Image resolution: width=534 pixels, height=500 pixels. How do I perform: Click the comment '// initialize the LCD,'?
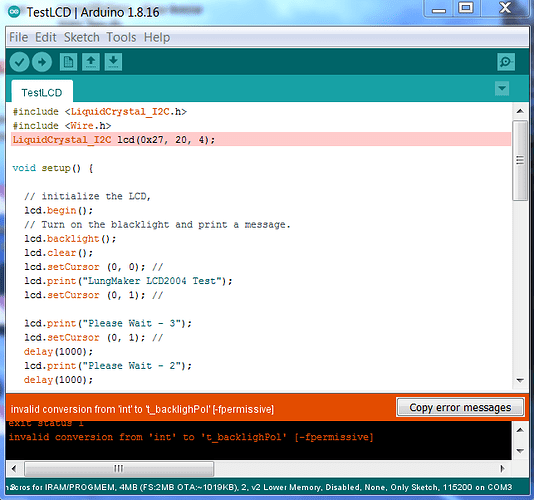pos(87,196)
